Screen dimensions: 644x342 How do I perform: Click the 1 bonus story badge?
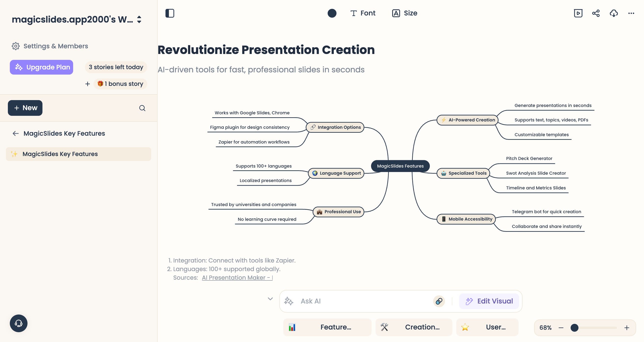coord(120,84)
